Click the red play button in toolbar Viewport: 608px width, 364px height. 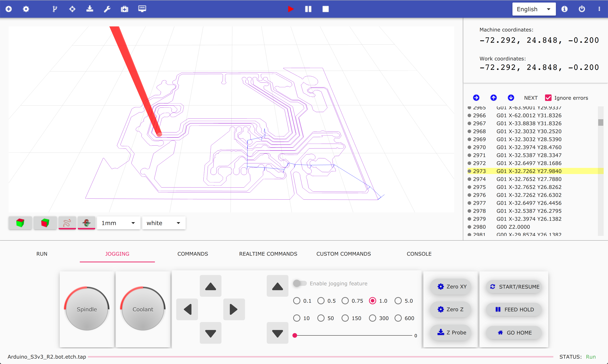pyautogui.click(x=291, y=9)
